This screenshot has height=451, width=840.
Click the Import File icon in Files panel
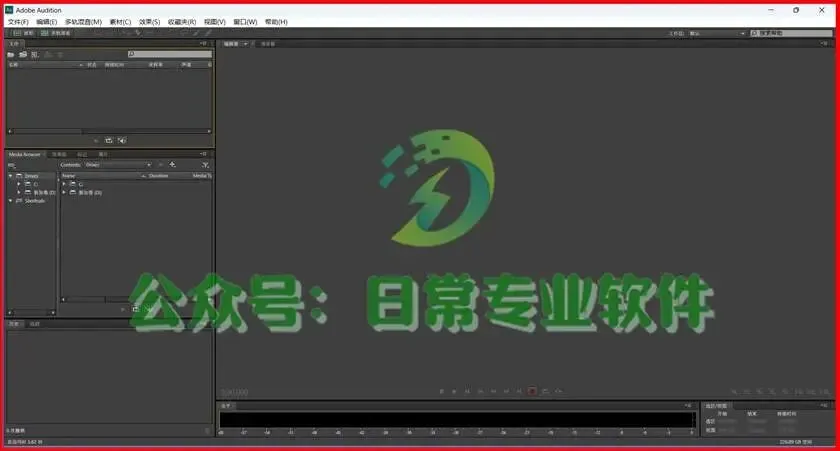(23, 55)
